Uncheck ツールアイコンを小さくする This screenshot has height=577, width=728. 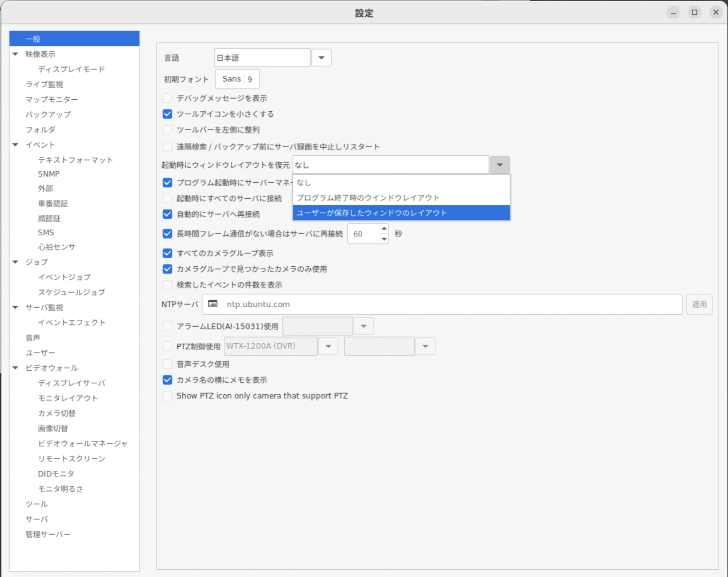pos(167,114)
